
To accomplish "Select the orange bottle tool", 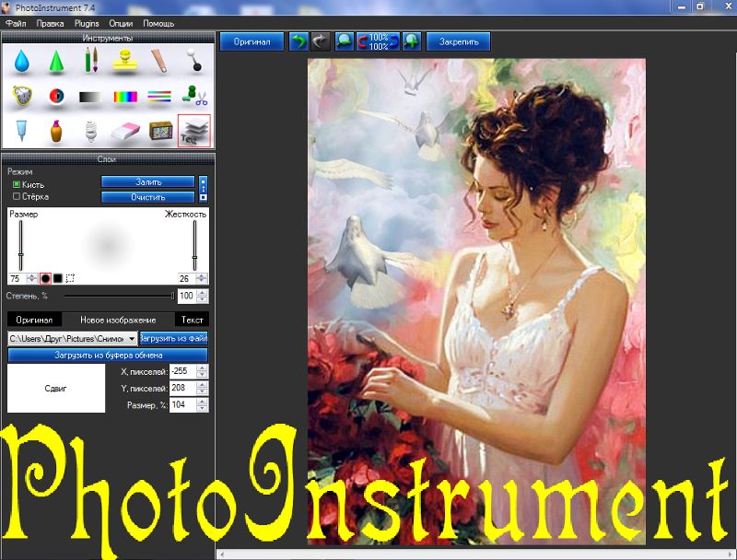I will (x=56, y=131).
